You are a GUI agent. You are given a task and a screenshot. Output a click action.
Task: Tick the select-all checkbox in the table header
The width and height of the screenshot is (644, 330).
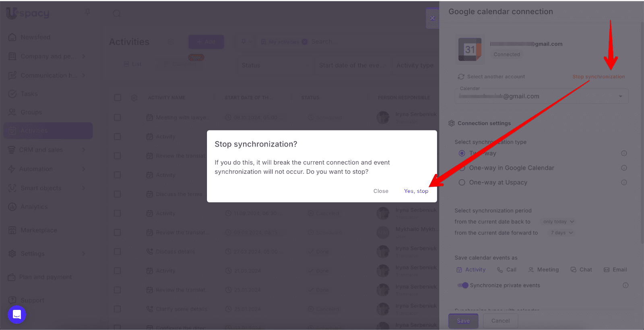[x=118, y=97]
